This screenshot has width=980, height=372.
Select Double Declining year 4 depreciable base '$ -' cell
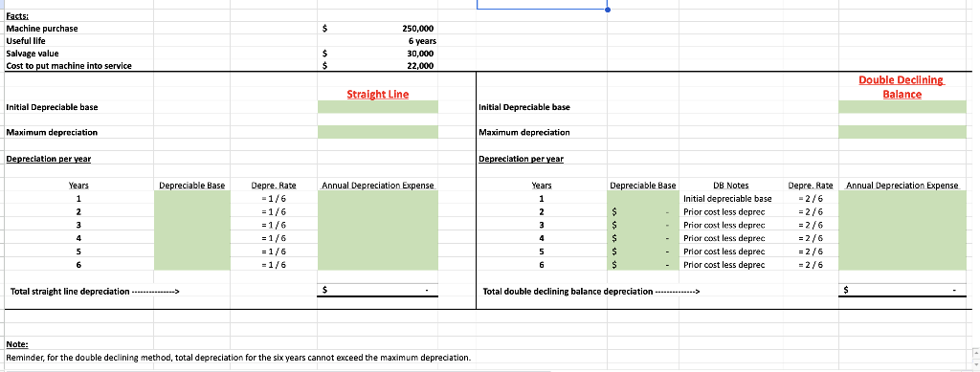[642, 238]
